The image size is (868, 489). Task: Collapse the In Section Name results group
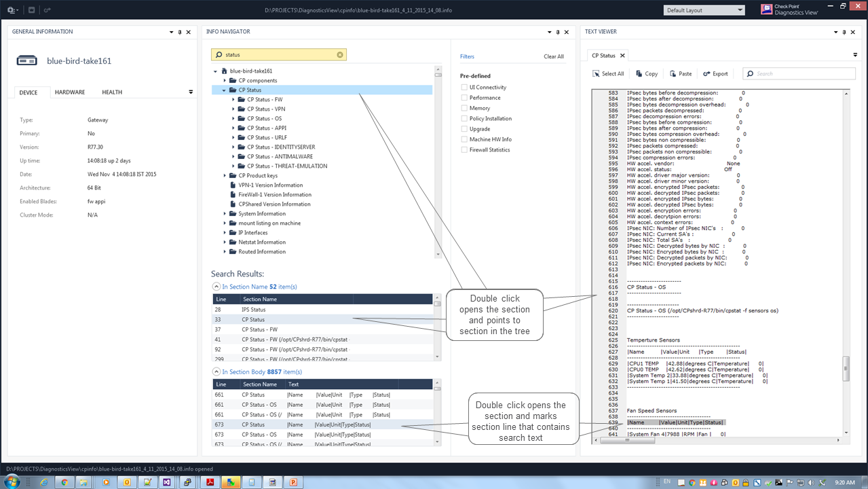[216, 287]
